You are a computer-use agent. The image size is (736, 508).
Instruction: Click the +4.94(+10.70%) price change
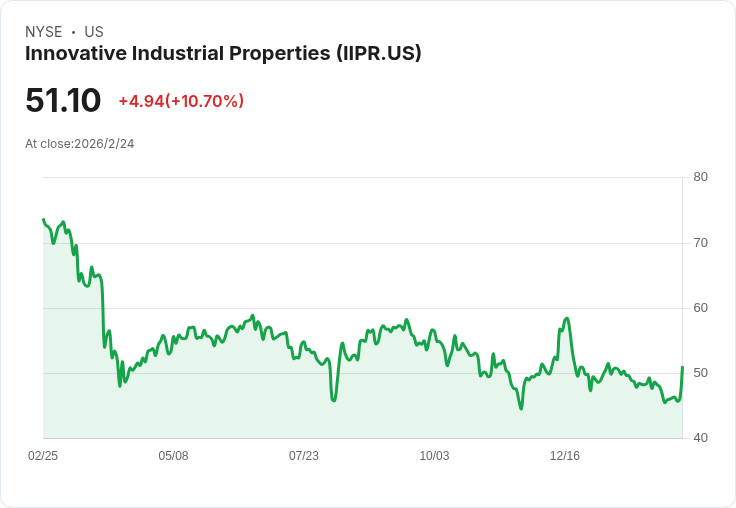(181, 101)
